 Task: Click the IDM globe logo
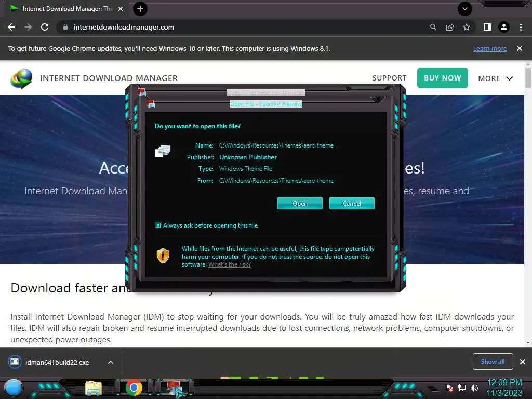[21, 78]
